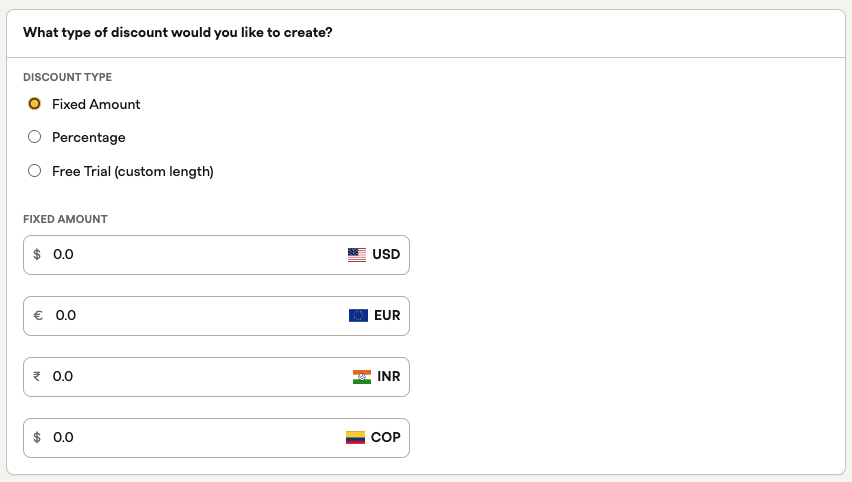The height and width of the screenshot is (482, 852).
Task: Click the INR currency code label
Action: coord(389,377)
